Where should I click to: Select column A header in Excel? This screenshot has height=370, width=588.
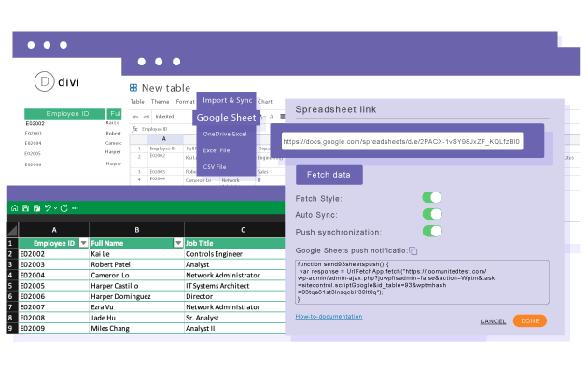[x=54, y=230]
